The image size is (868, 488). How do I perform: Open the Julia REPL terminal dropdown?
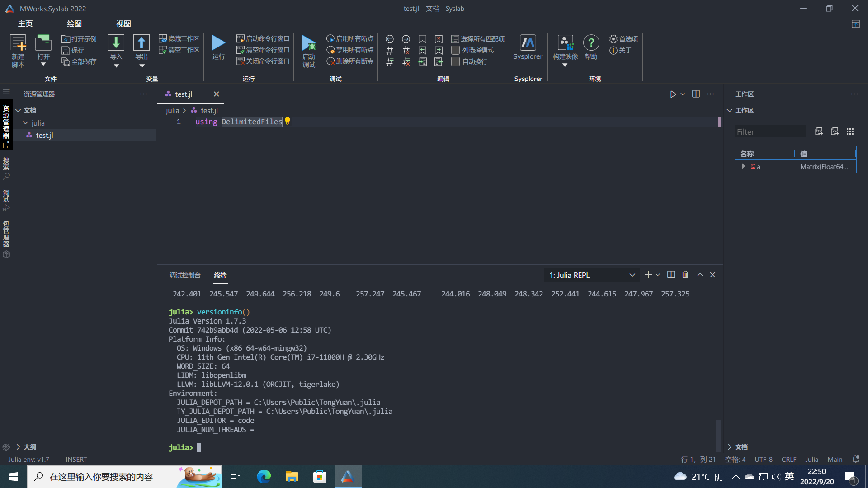[592, 275]
